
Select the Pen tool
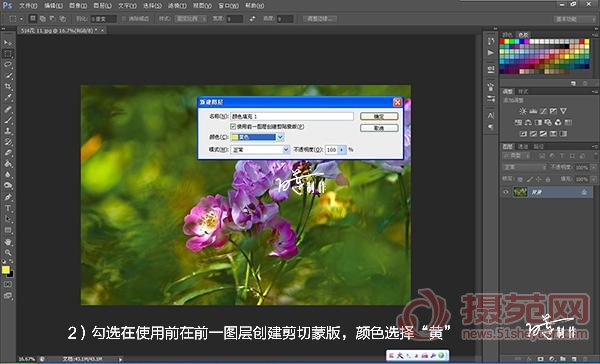(8, 197)
